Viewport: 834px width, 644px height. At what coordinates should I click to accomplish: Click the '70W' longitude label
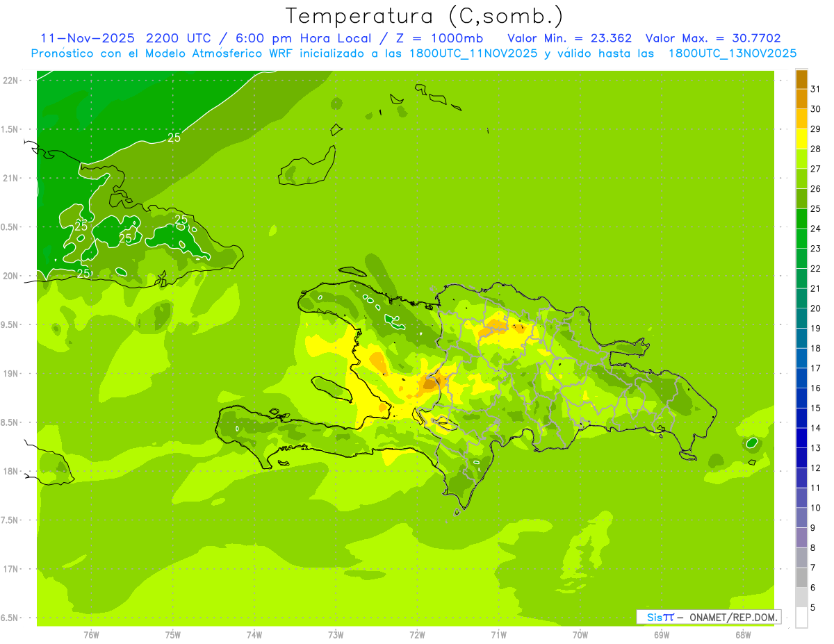click(x=580, y=634)
